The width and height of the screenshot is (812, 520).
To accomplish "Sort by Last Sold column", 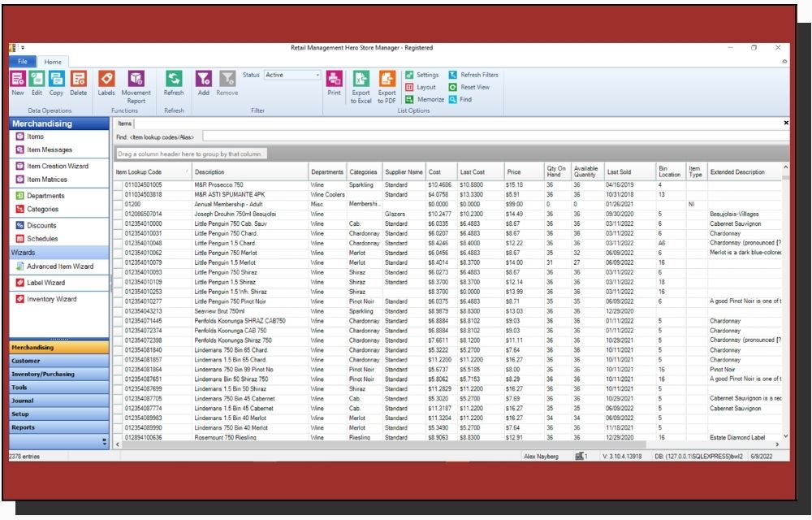I will (x=630, y=172).
